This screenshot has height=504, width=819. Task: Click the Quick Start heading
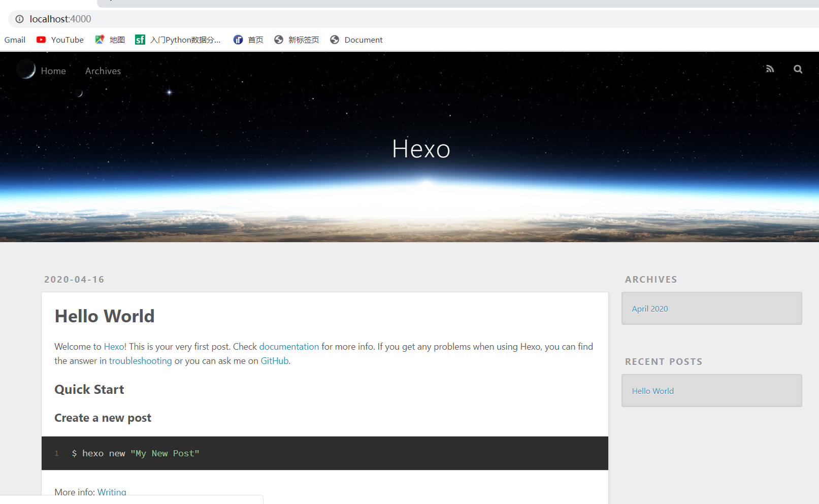click(89, 389)
